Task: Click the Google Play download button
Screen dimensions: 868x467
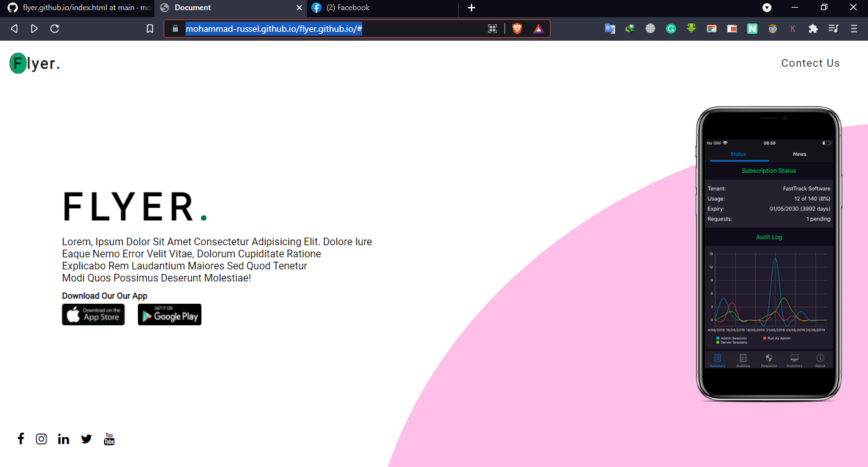Action: pos(170,315)
